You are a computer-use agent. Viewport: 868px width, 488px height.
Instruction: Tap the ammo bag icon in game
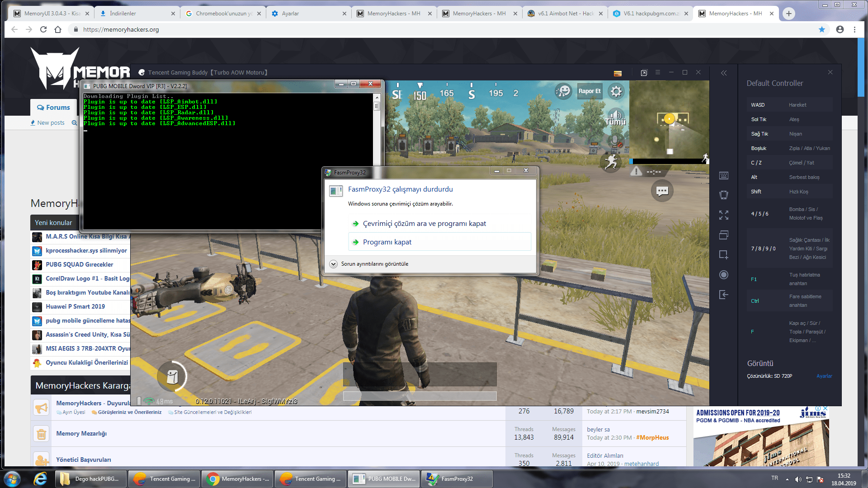point(172,376)
